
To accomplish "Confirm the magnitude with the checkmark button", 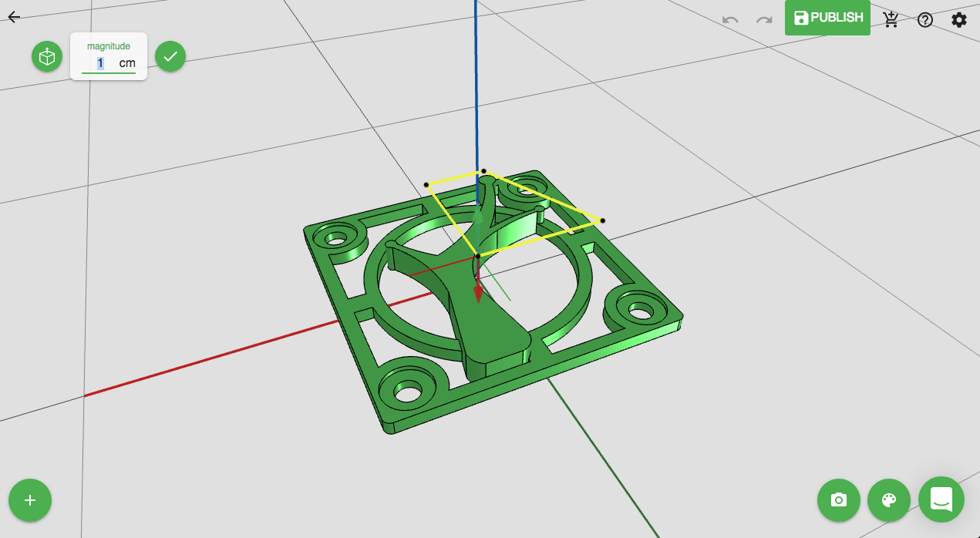I will point(170,56).
